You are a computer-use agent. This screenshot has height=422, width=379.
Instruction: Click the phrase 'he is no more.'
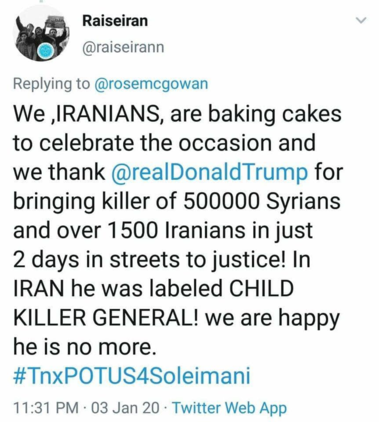[85, 347]
